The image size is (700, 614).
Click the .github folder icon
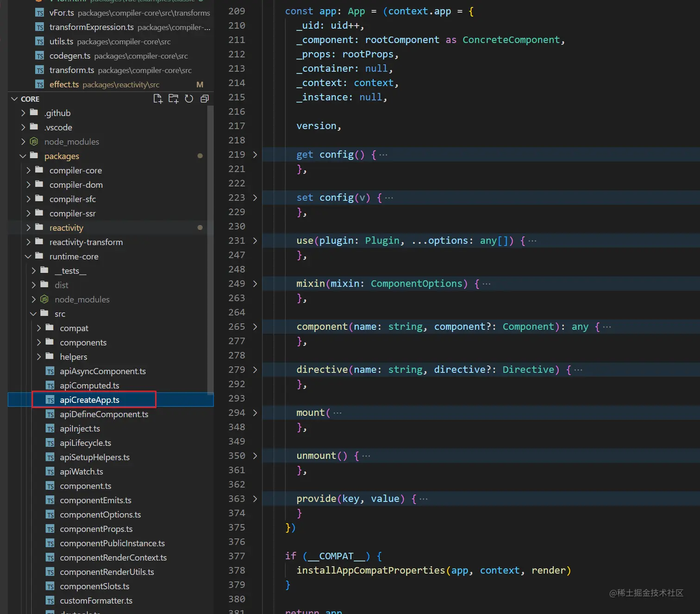[34, 113]
